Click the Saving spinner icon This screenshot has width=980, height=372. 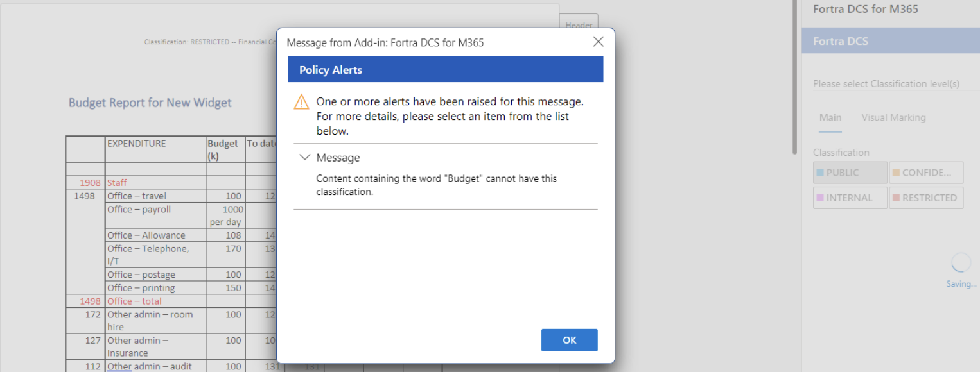coord(961,263)
